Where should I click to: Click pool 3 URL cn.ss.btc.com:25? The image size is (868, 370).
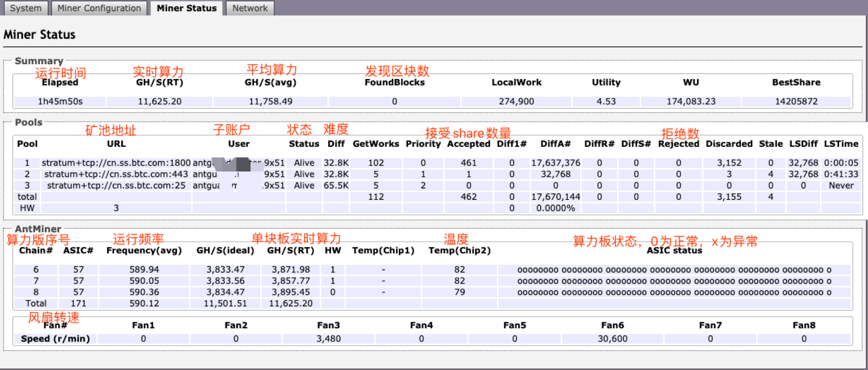pos(116,185)
